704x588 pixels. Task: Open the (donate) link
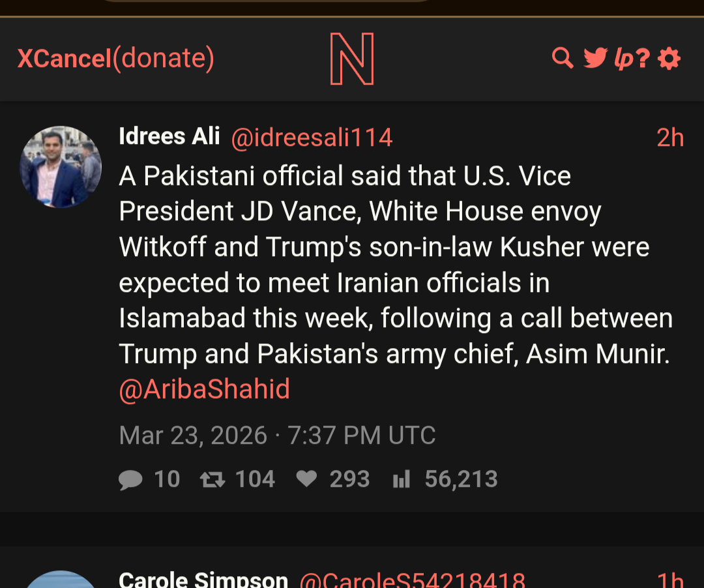point(164,59)
